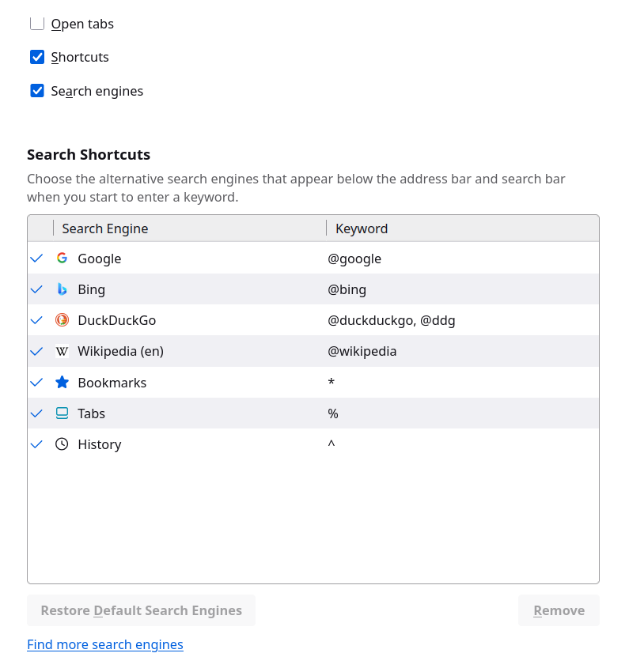
Task: Click Restore Default Search Engines
Action: 141,610
